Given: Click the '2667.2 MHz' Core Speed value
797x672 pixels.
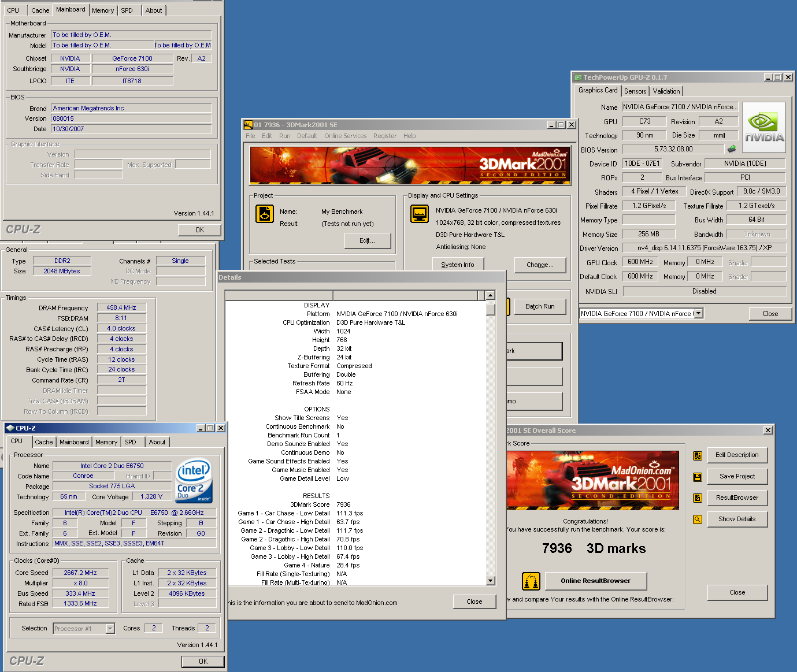Looking at the screenshot, I should click(80, 573).
